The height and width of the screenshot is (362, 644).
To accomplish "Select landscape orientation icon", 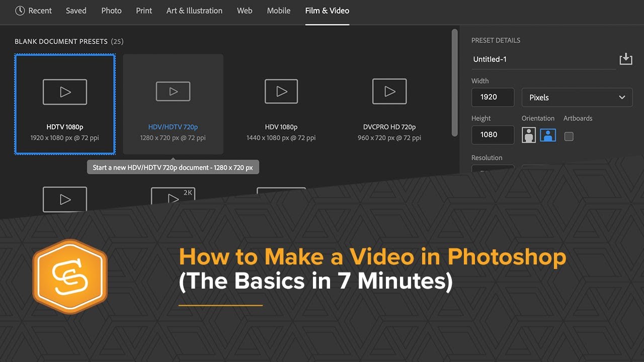I will click(x=548, y=135).
